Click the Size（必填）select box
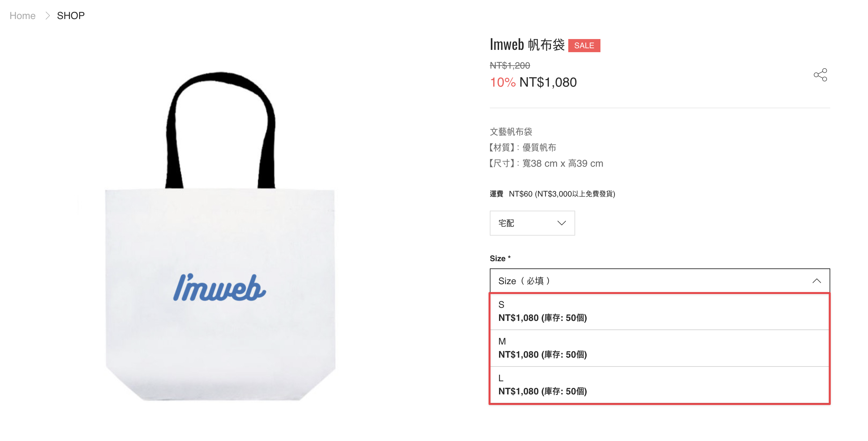Viewport: 868px width, 441px height. pos(660,281)
